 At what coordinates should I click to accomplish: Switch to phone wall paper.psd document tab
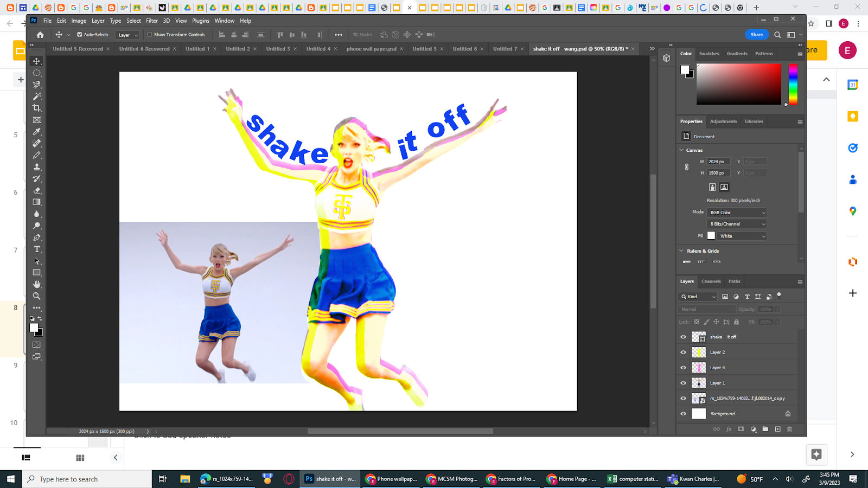click(372, 49)
